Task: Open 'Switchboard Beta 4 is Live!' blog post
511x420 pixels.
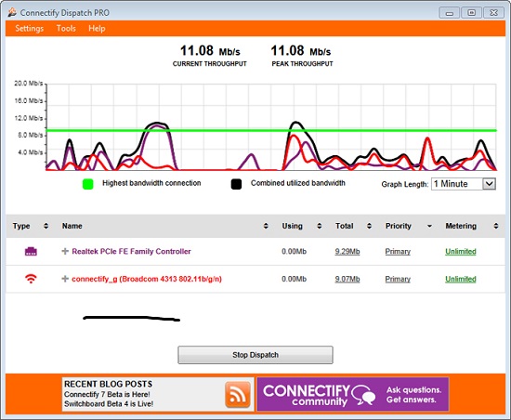Action: coord(109,404)
